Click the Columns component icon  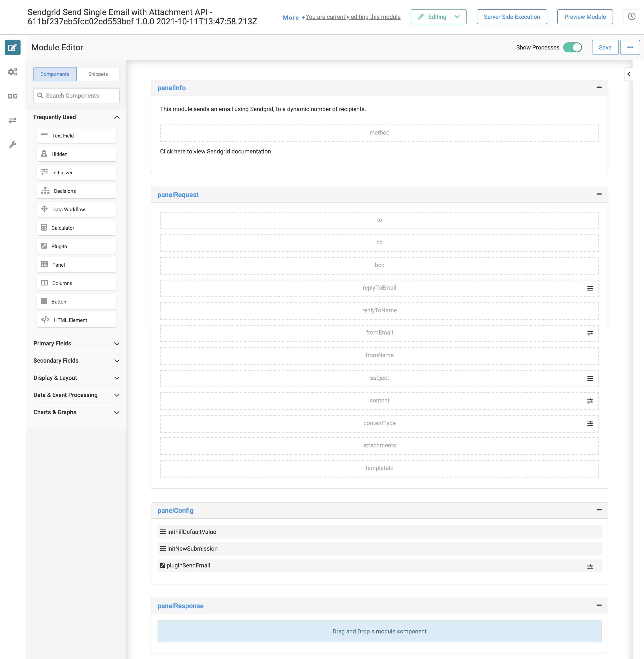coord(44,283)
